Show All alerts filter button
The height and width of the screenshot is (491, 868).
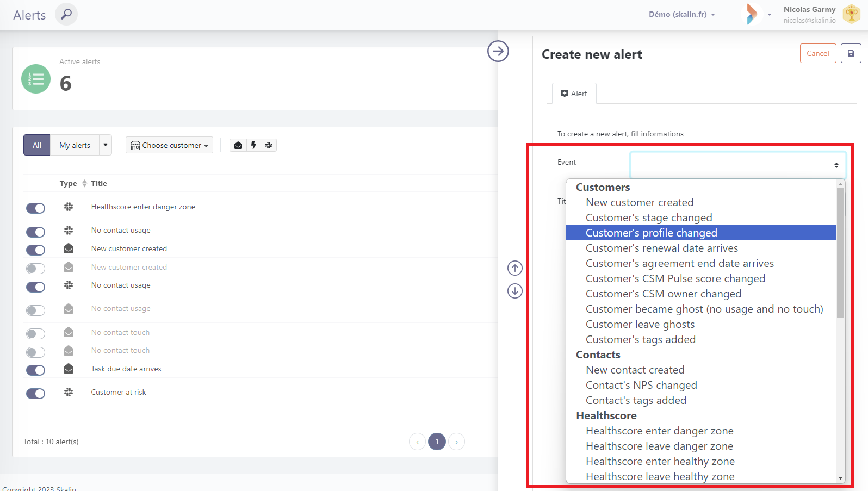pos(37,145)
